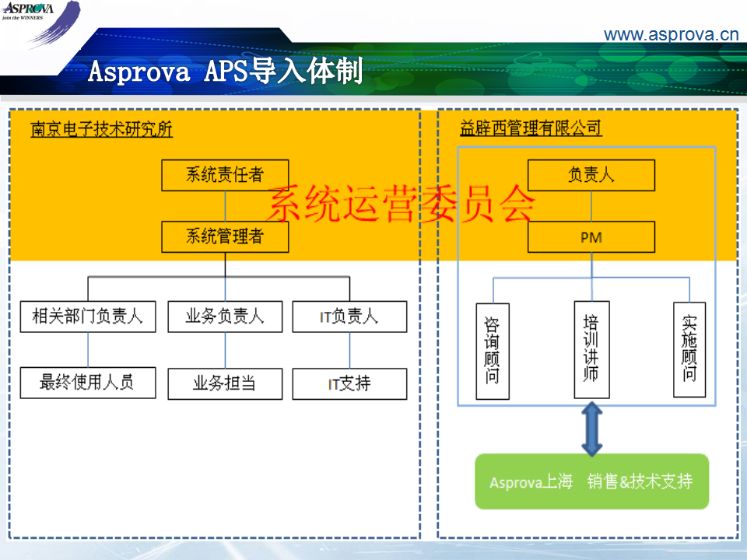Select the 负责人 box on the right
Viewport: 747px width, 560px height.
pos(591,175)
